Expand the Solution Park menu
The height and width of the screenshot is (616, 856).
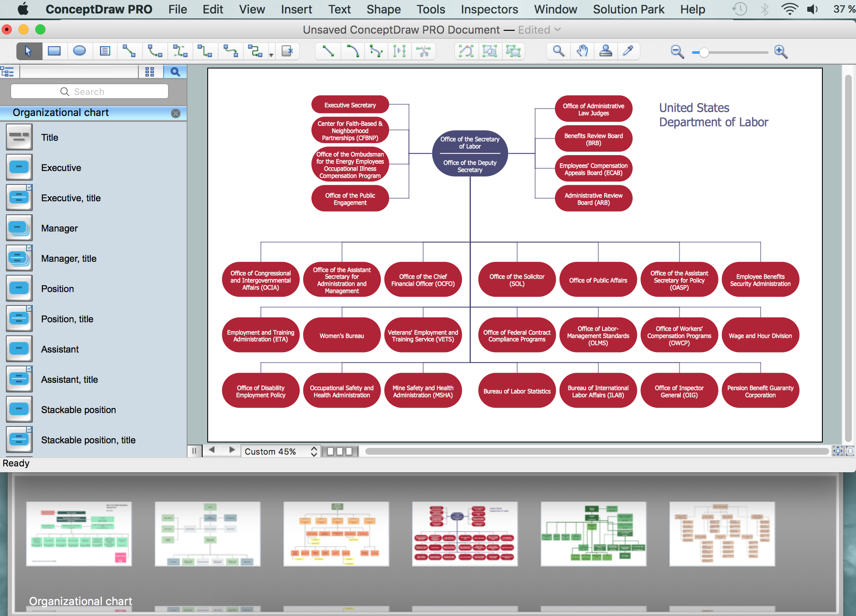coord(627,9)
